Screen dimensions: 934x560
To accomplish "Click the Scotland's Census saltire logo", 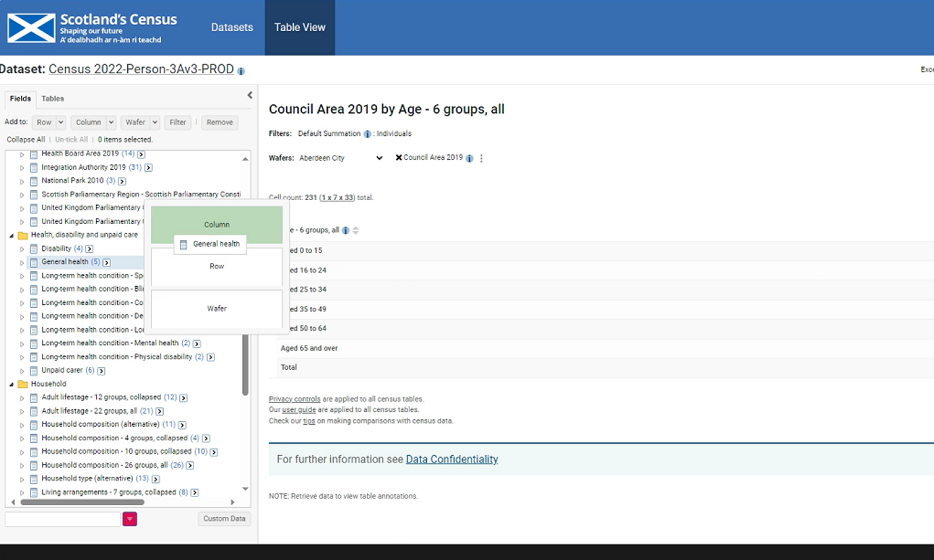I will (x=31, y=28).
